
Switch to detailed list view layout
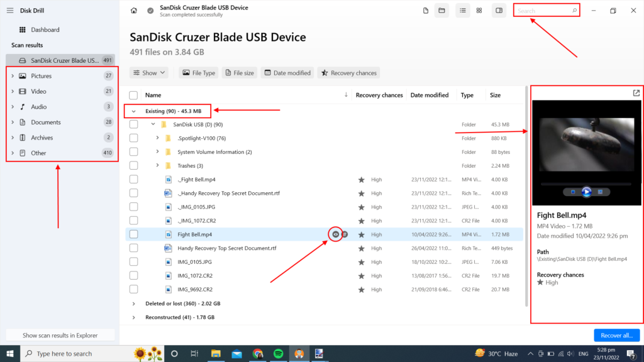tap(462, 10)
